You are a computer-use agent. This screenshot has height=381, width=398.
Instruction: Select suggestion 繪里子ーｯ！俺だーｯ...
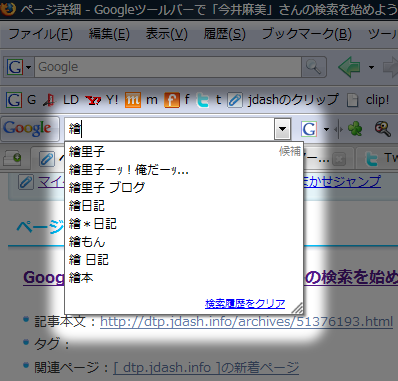[x=184, y=170]
